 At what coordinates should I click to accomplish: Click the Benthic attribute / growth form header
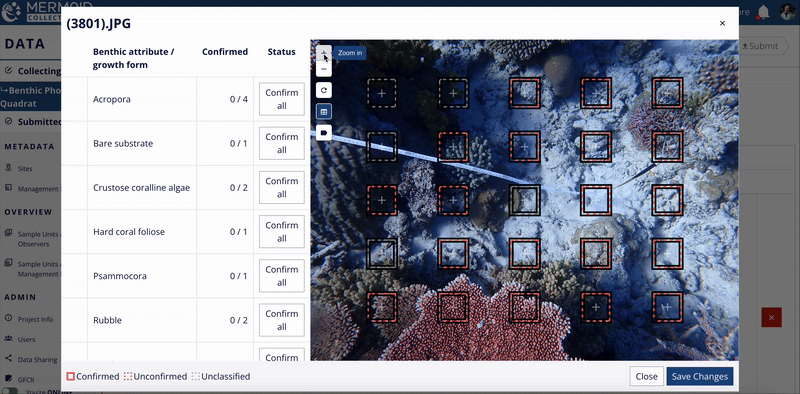(134, 58)
